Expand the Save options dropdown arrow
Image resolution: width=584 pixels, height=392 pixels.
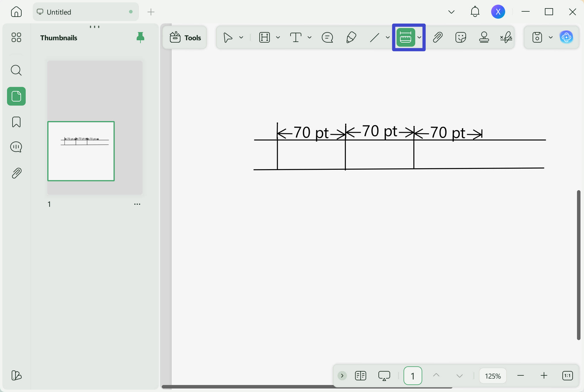pos(551,37)
